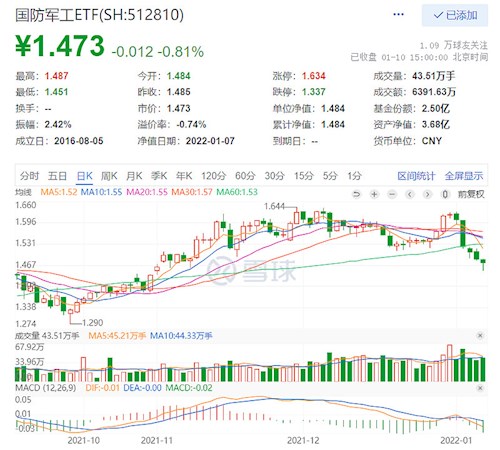This screenshot has width=500, height=450.
Task: Click the 成立日 date 2016-08-05
Action: click(79, 141)
